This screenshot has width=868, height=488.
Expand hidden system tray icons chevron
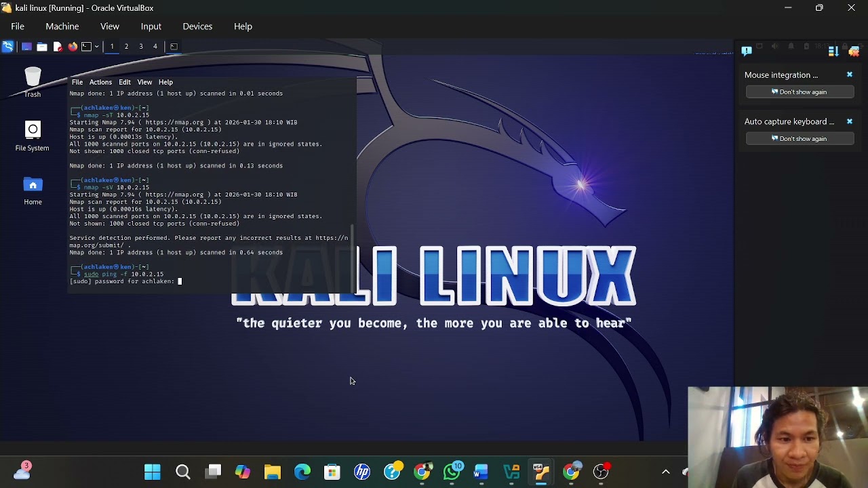[x=666, y=472]
